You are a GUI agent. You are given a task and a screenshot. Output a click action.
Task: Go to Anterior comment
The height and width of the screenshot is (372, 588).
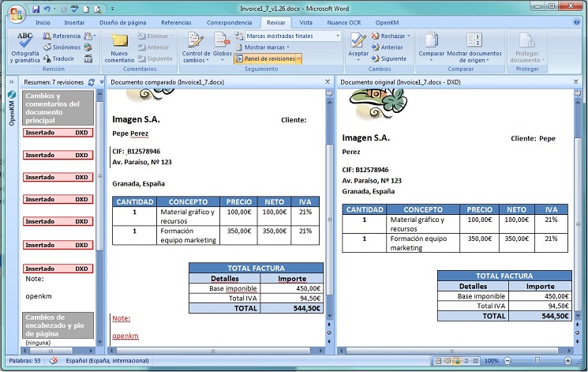point(153,47)
